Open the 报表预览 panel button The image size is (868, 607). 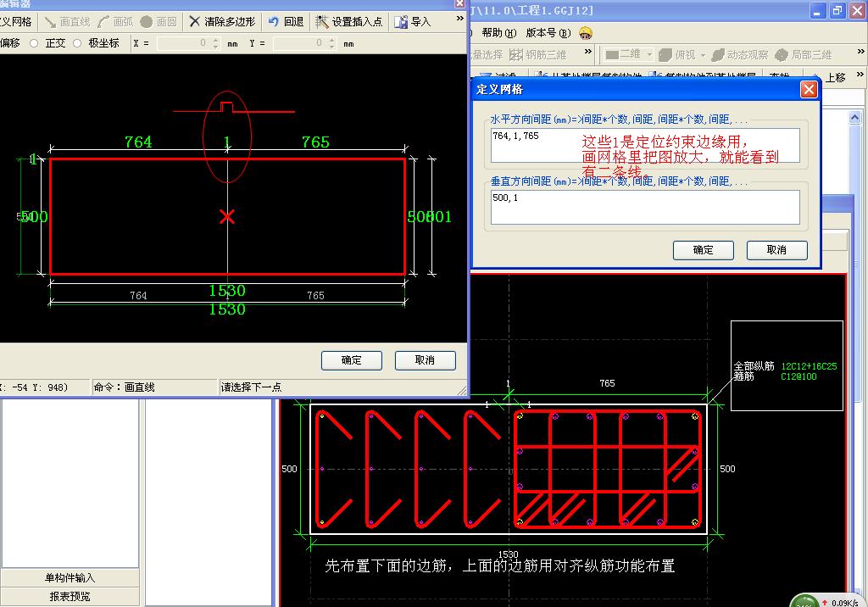[70, 597]
